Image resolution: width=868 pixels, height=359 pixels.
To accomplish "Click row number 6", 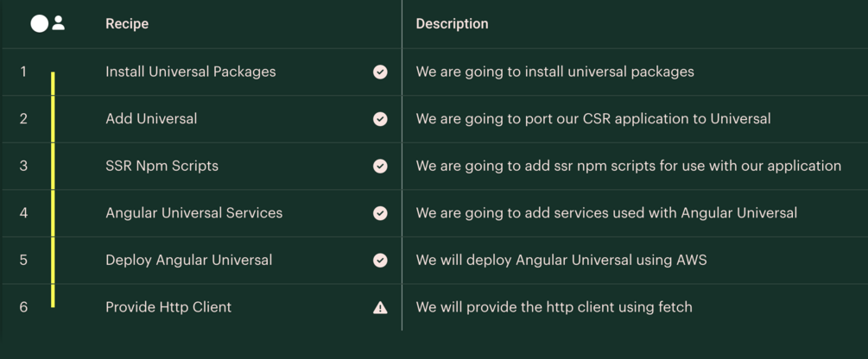I will coord(23,307).
